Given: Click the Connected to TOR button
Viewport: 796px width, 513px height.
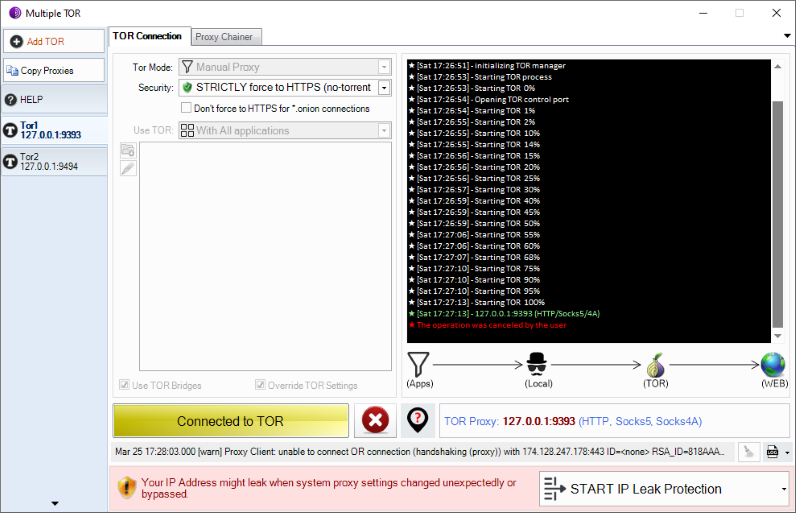Looking at the screenshot, I should (x=230, y=421).
